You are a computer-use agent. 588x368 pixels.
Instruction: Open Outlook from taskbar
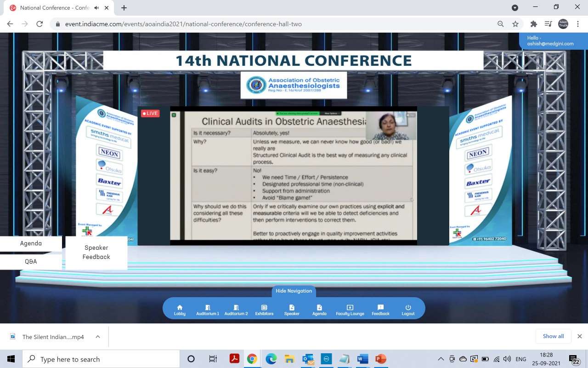coord(308,359)
